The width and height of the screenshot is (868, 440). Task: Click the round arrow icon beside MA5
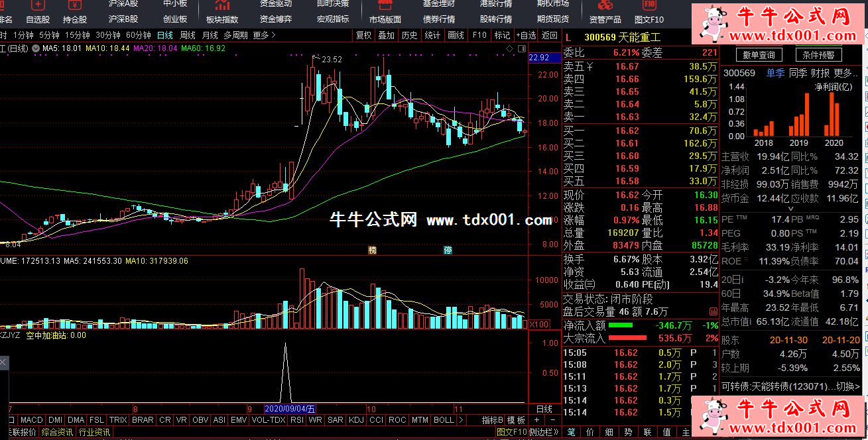point(36,48)
